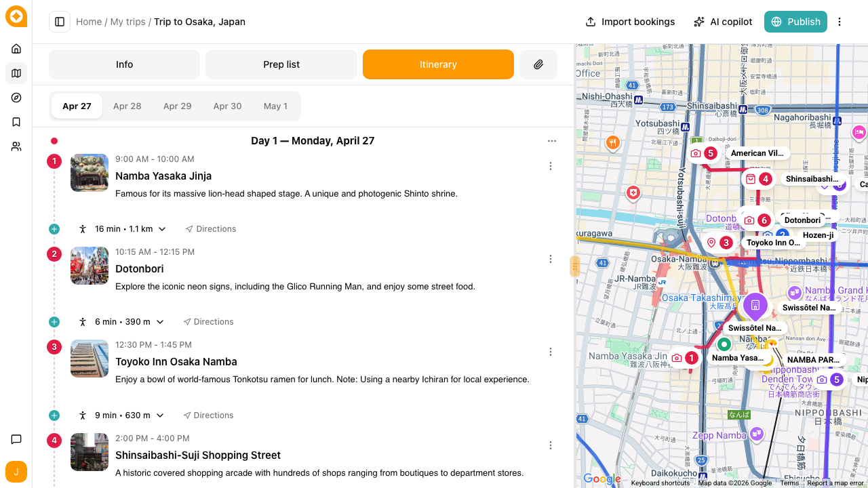Add a stop after Namba Yasaka Jinja
Screen dimensions: 868x488
click(x=54, y=229)
